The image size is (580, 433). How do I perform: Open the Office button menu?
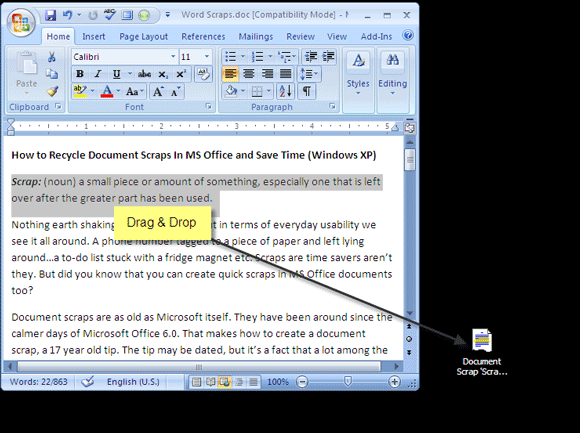point(21,22)
